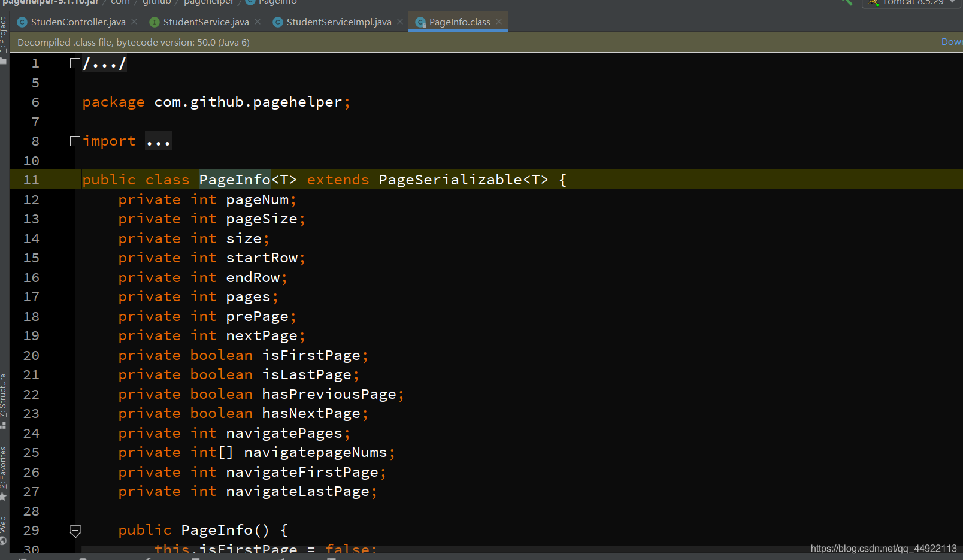Viewport: 963px width, 560px height.
Task: Click the navigateLastPage field name
Action: click(298, 492)
